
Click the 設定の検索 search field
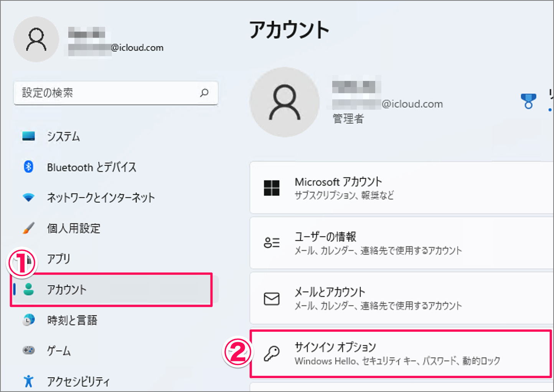(x=107, y=93)
